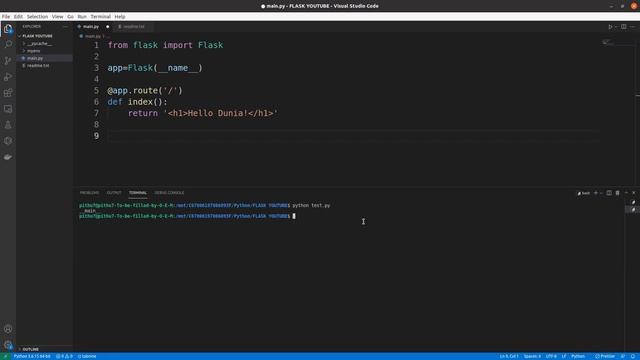Click the Docker whale icon in activity bar

[x=8, y=157]
